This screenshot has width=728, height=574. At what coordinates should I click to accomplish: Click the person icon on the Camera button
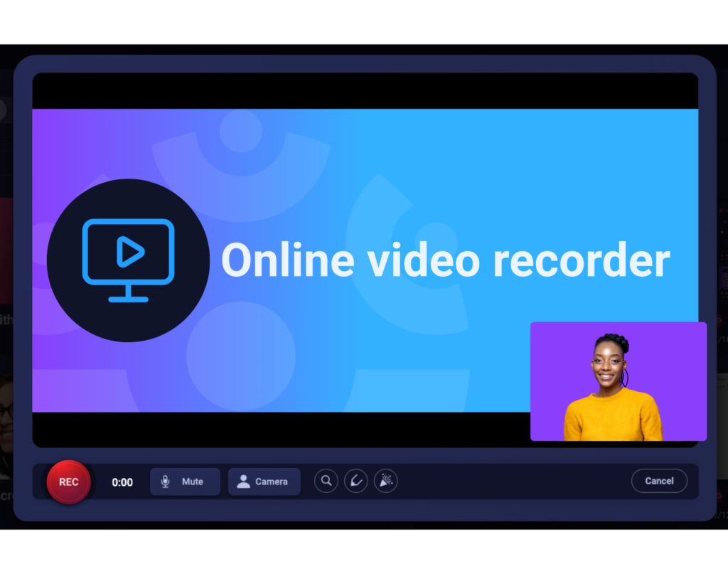[243, 482]
